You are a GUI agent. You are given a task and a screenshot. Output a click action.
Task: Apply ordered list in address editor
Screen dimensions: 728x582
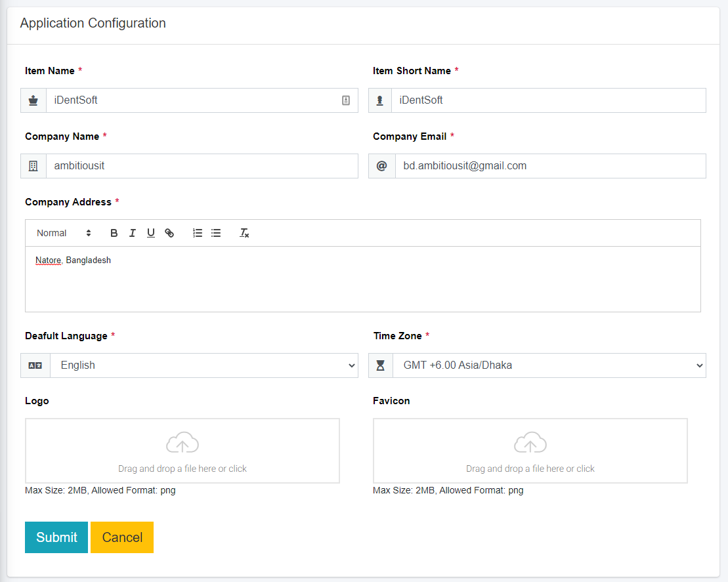tap(198, 233)
